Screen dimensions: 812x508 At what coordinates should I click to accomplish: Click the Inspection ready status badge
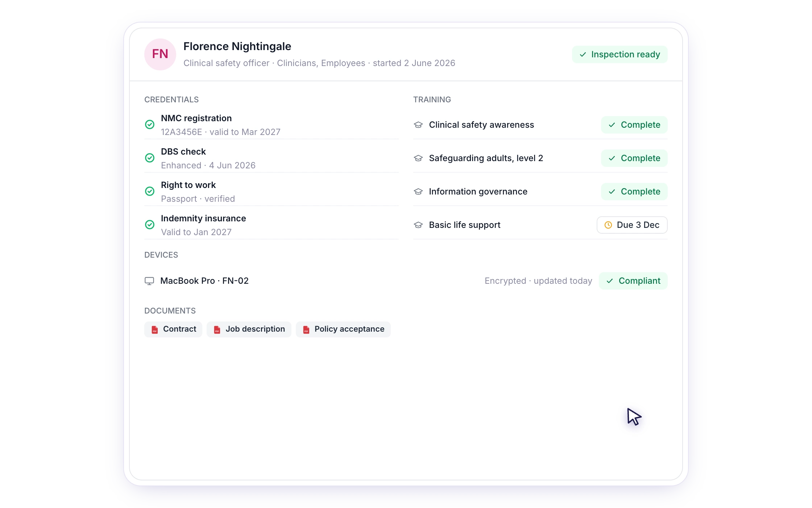pos(620,54)
